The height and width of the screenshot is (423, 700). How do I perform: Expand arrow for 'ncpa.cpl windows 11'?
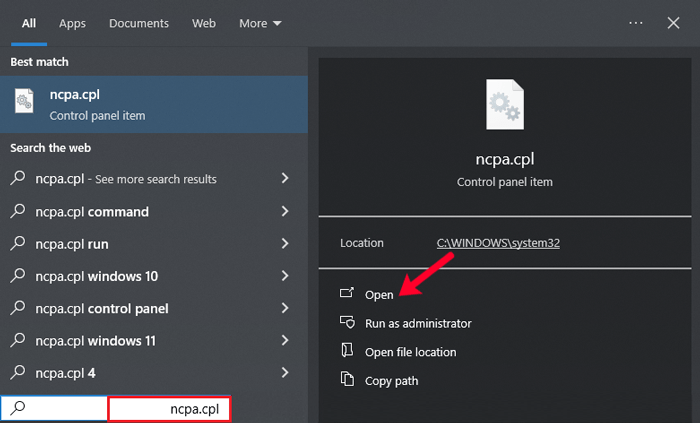(285, 340)
